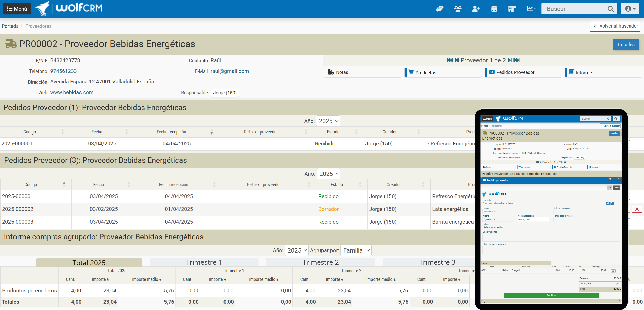Image resolution: width=644 pixels, height=310 pixels.
Task: Click Volver al buscador button
Action: [615, 26]
